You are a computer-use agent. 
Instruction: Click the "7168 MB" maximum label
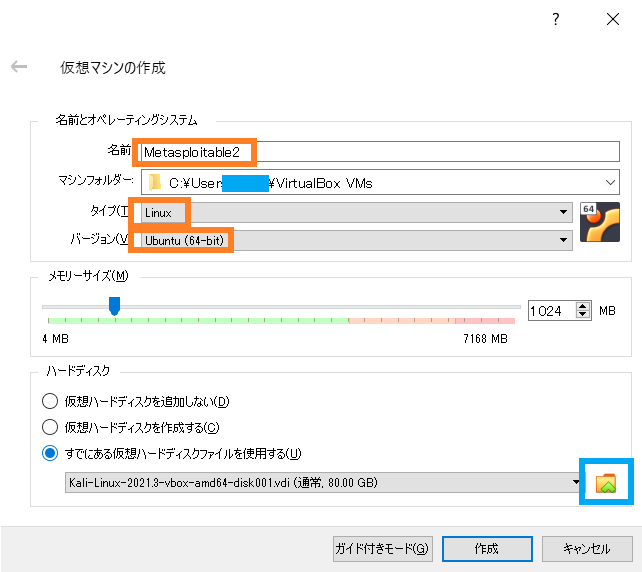(x=485, y=339)
